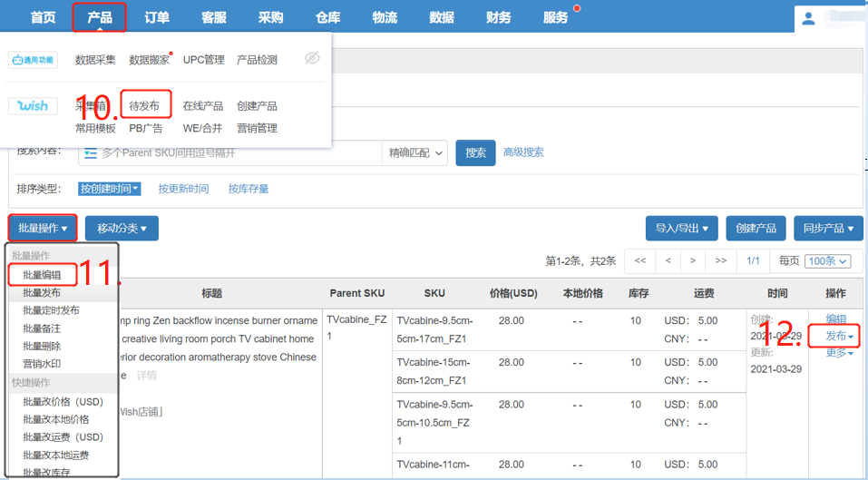Select 营销管理 under Wish
868x480 pixels.
point(257,129)
